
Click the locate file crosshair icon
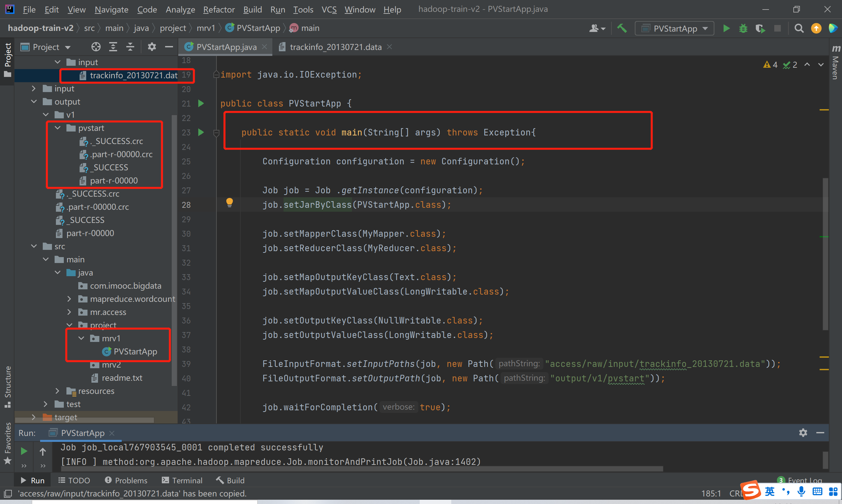pos(96,47)
